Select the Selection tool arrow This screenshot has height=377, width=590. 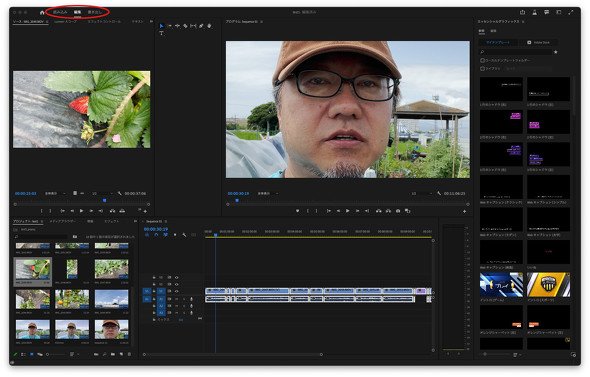161,26
